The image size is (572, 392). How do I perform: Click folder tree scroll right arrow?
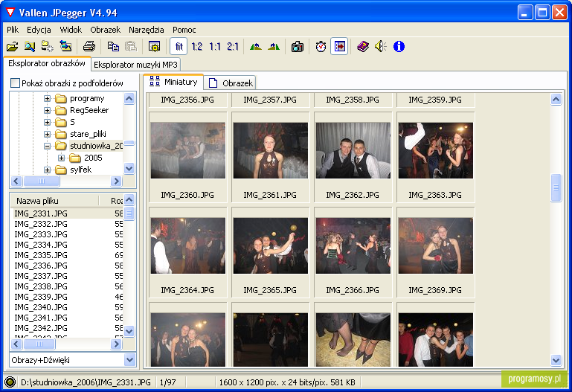(116, 181)
